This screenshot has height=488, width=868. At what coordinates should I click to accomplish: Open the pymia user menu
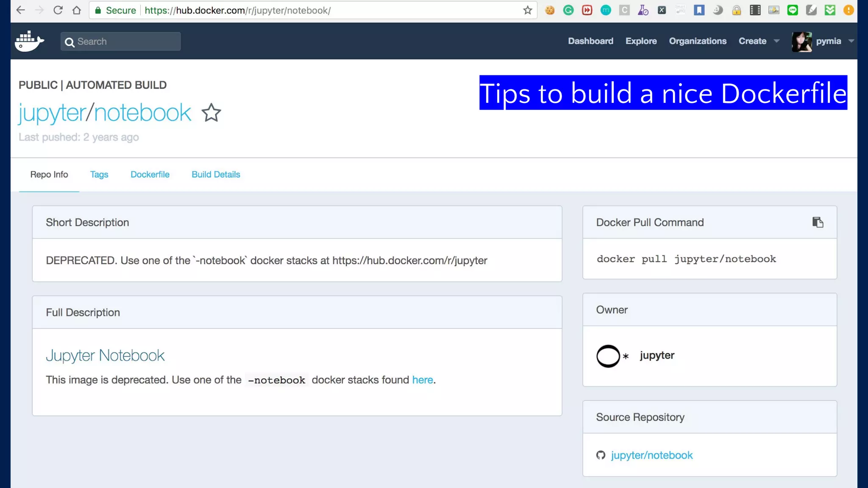[828, 41]
